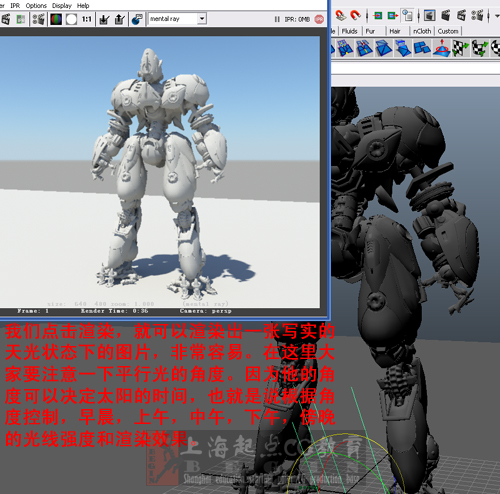
Task: Click the 'Render Time: 0:36' status text
Action: [x=114, y=311]
